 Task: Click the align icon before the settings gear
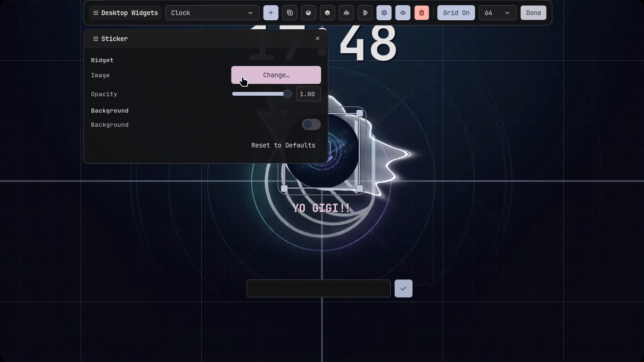(365, 13)
